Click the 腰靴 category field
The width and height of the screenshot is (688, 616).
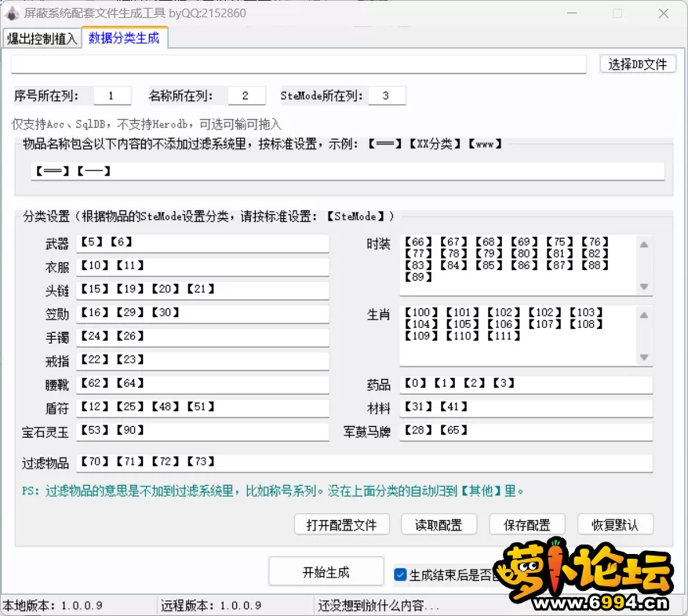click(x=202, y=385)
